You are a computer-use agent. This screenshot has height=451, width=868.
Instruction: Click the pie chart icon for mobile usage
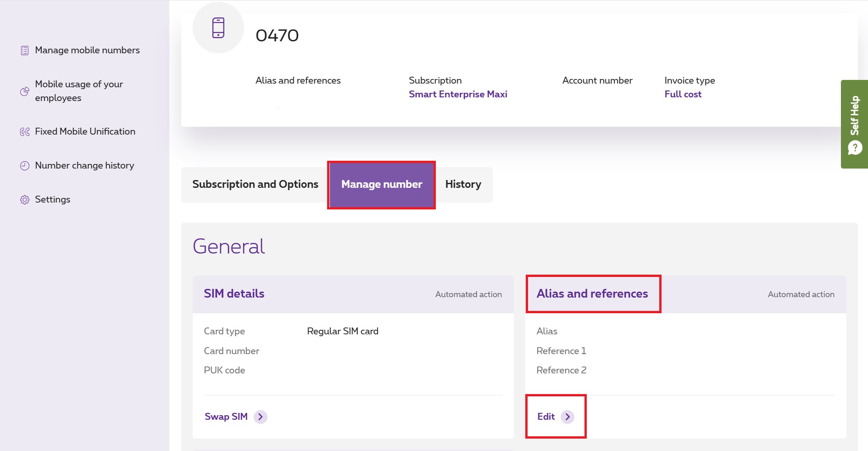pos(25,91)
